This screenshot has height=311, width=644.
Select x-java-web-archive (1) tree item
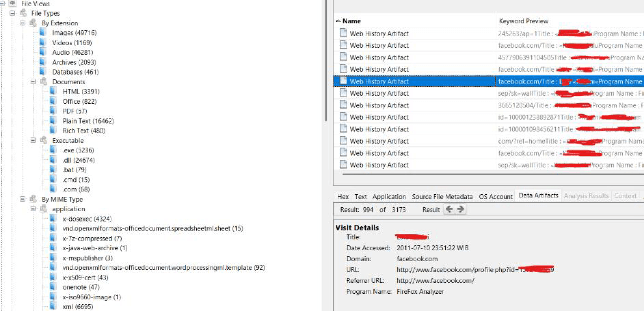point(95,248)
